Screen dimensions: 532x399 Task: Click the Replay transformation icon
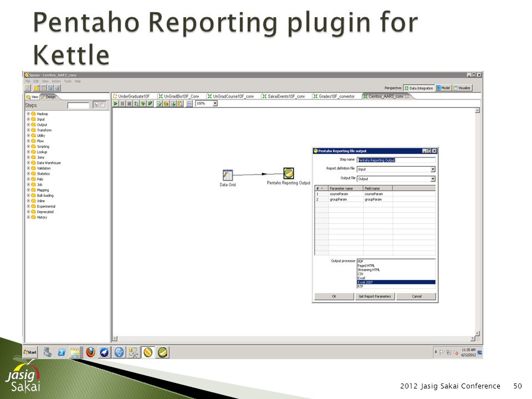pos(150,104)
